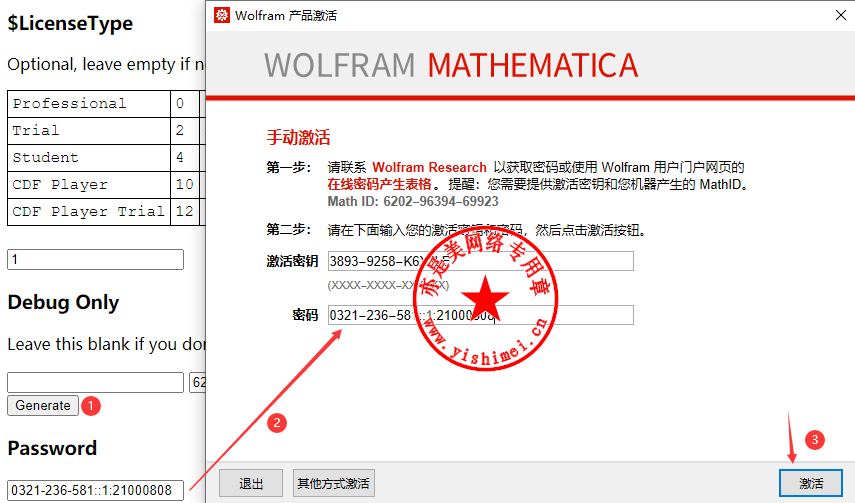Open the 在线密码产生表格 link

click(380, 184)
